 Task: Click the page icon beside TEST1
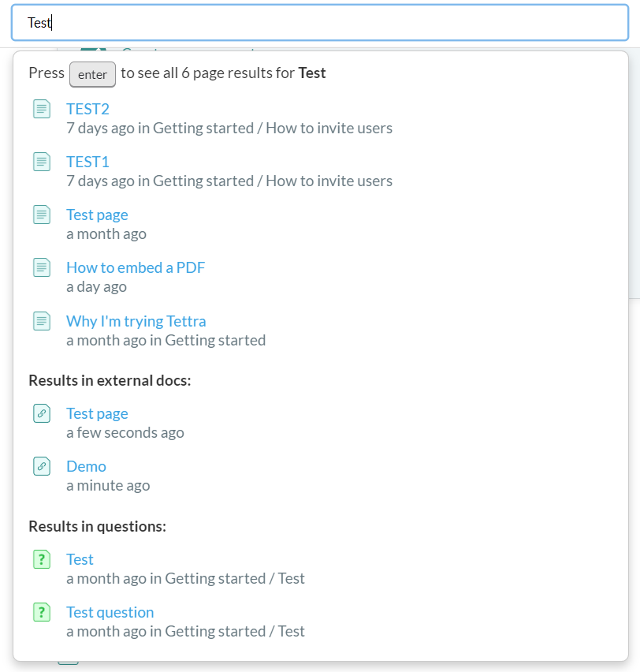pos(42,162)
